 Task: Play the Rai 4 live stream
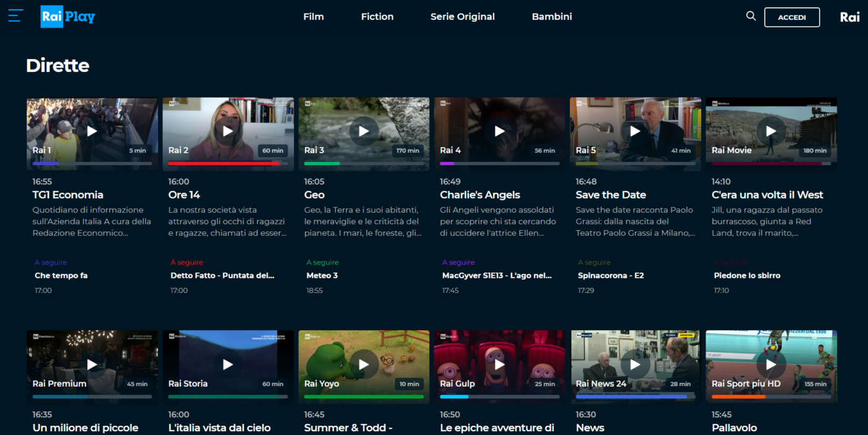coord(499,131)
